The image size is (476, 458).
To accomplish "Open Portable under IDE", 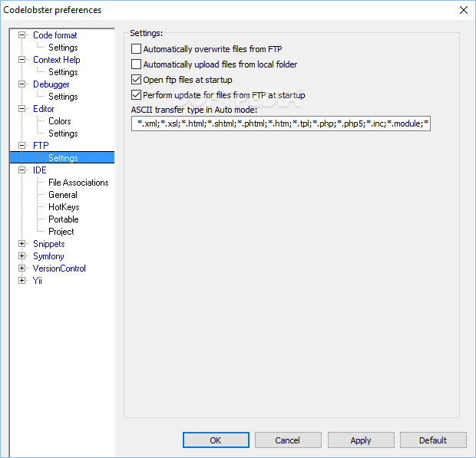I will point(64,219).
